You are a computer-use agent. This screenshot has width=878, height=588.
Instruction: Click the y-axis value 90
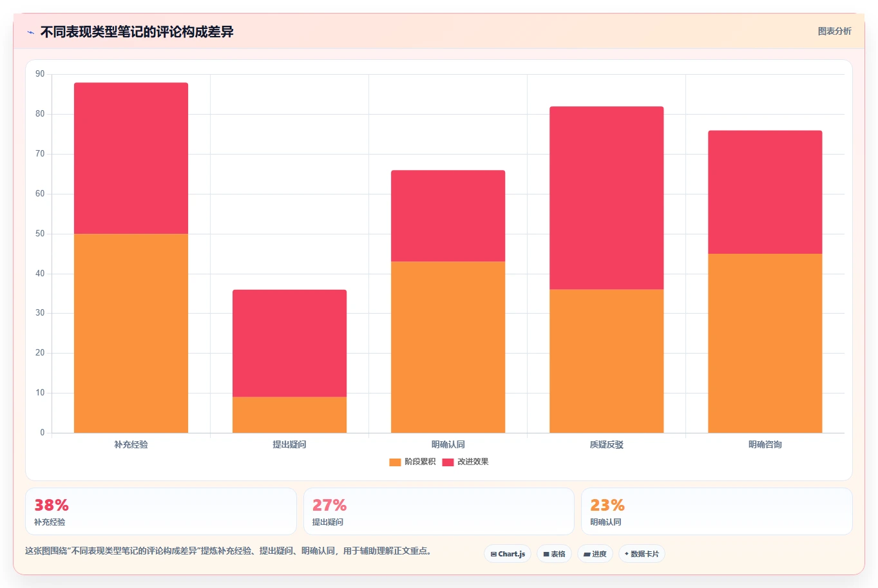coord(40,74)
